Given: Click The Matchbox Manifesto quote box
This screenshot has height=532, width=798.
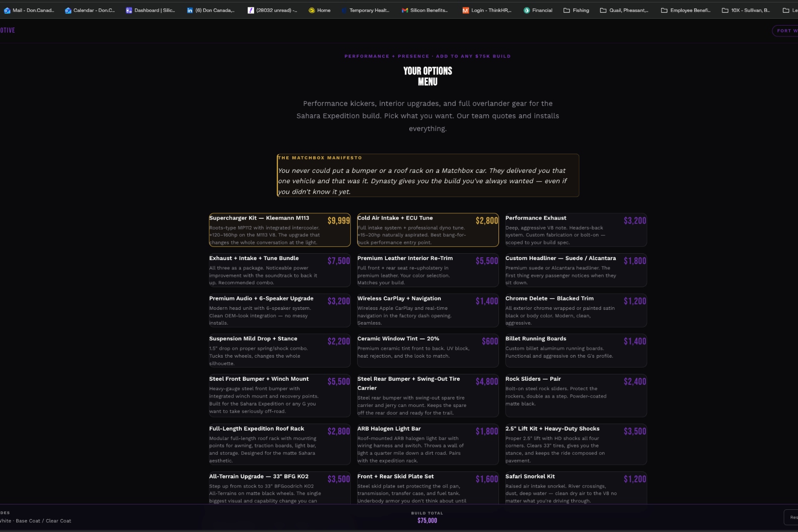Looking at the screenshot, I should pos(428,175).
